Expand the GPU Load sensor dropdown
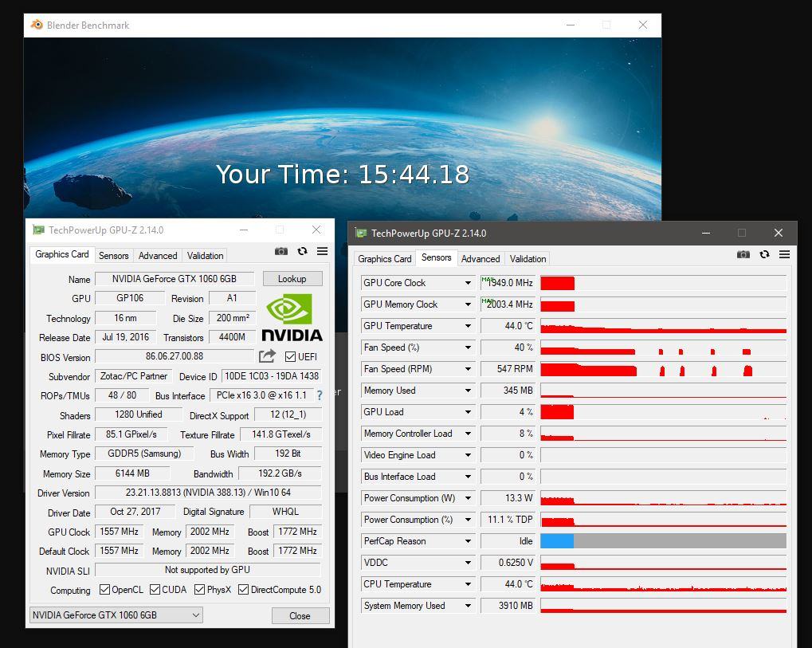The width and height of the screenshot is (812, 648). [468, 412]
